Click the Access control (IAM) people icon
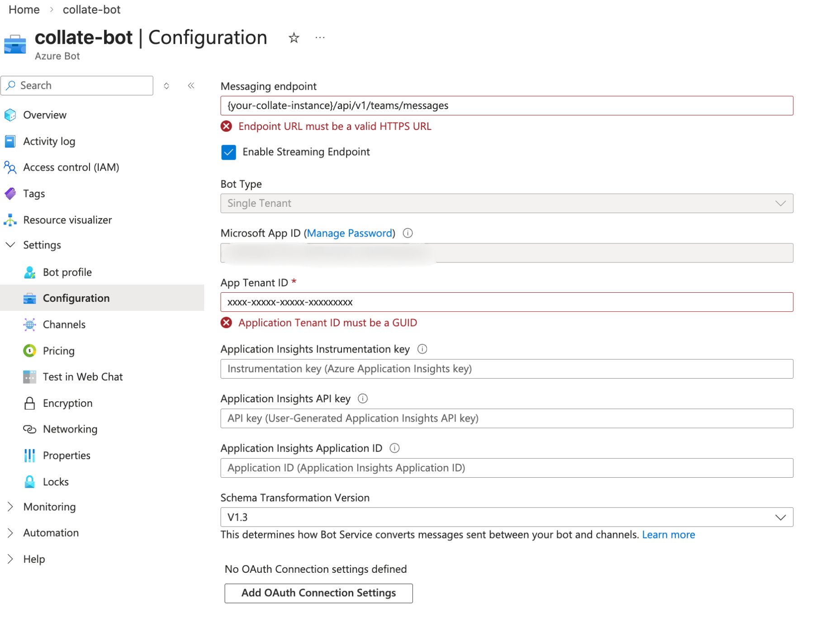The width and height of the screenshot is (840, 637). click(10, 167)
